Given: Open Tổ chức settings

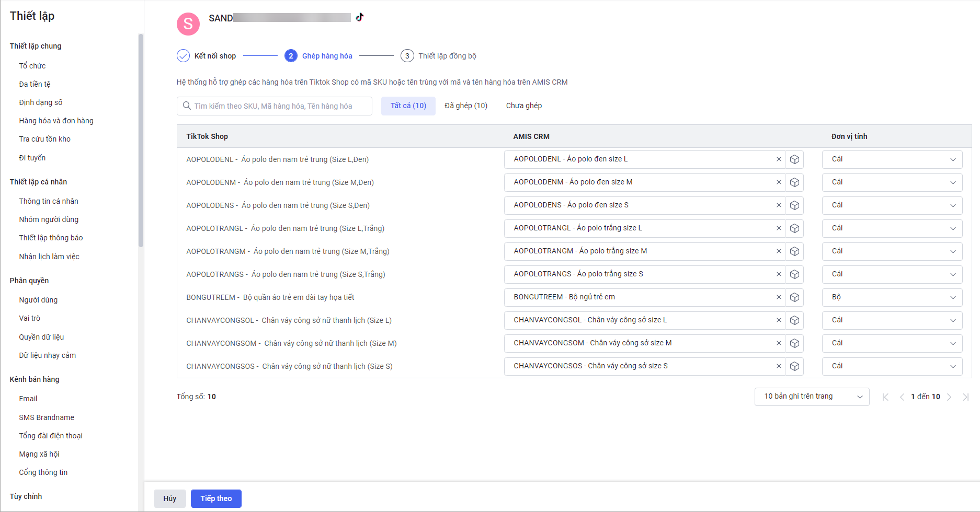Looking at the screenshot, I should coord(32,66).
